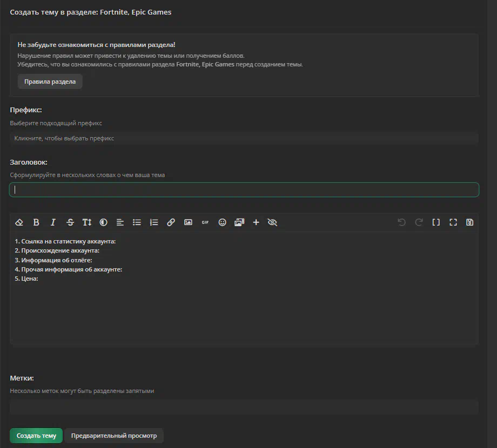
Task: Open the plus insert menu
Action: coord(256,222)
